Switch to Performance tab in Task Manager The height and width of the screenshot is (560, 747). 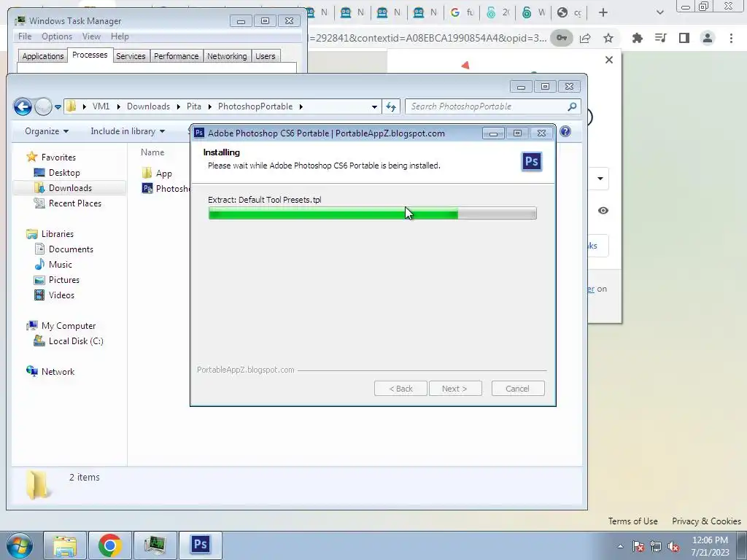coord(177,56)
